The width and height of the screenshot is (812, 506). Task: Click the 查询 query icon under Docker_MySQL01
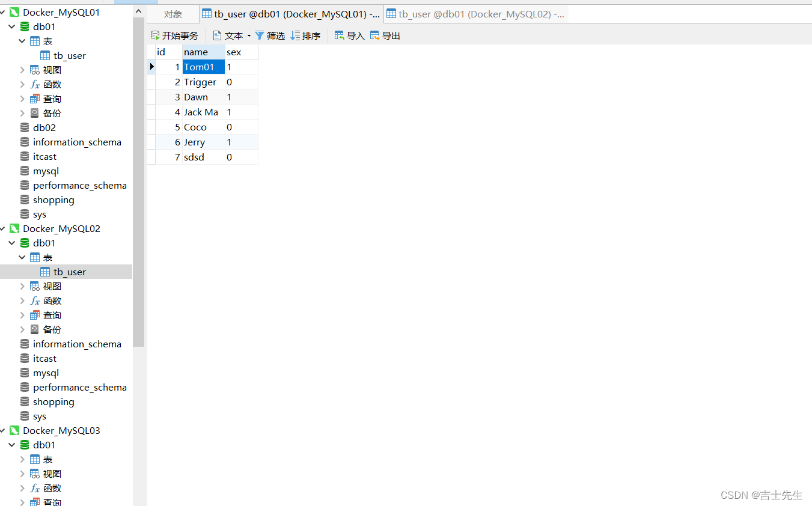pyautogui.click(x=35, y=99)
